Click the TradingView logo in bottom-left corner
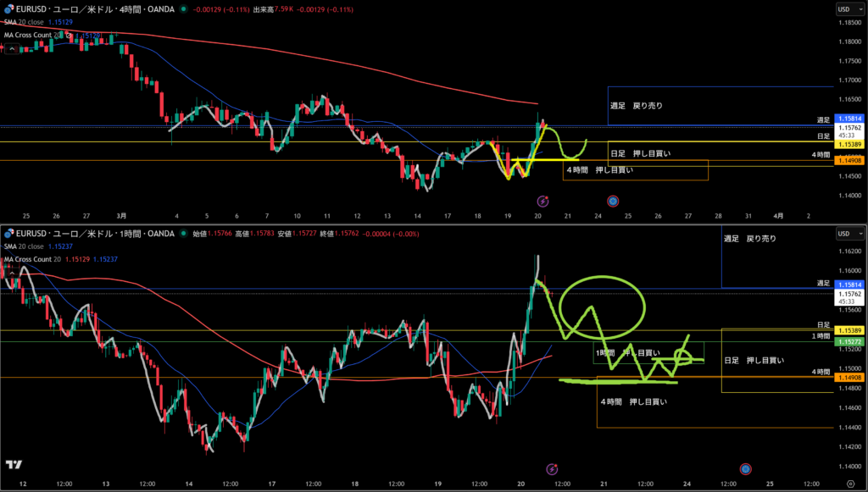The image size is (868, 492). pos(14,465)
